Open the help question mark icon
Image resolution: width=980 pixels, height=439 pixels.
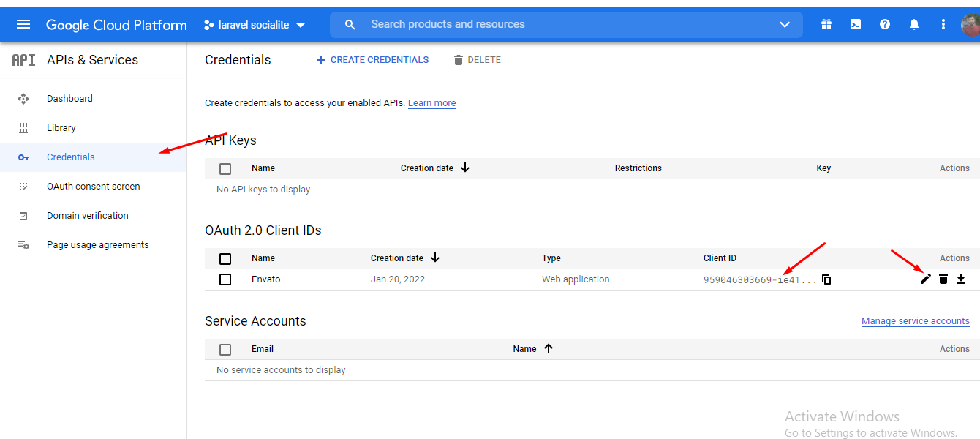pyautogui.click(x=885, y=24)
